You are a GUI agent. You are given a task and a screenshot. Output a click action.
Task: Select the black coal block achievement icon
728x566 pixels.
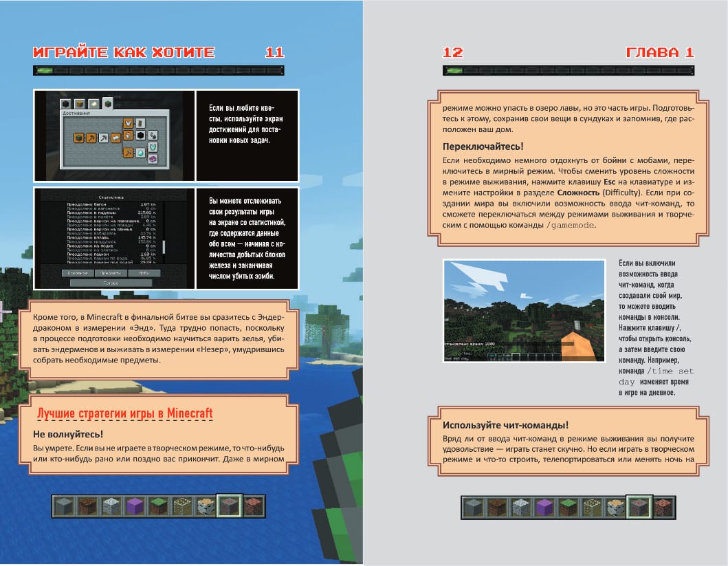coord(140,136)
